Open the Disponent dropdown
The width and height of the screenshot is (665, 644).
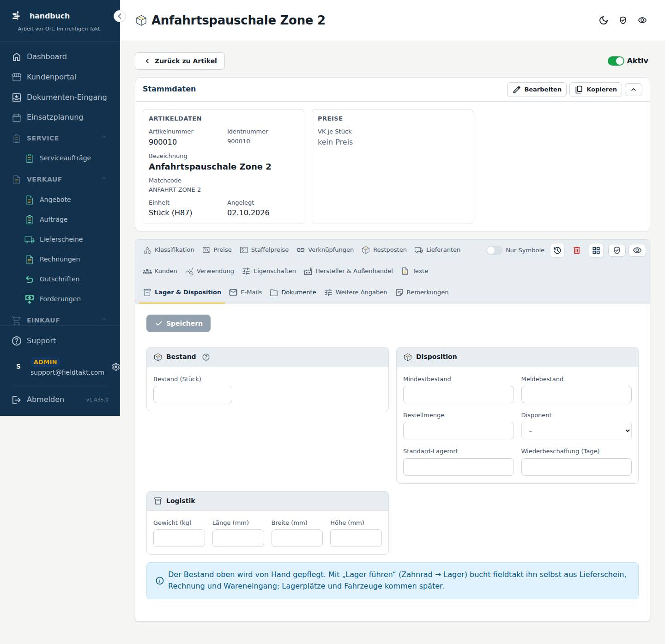pyautogui.click(x=576, y=431)
